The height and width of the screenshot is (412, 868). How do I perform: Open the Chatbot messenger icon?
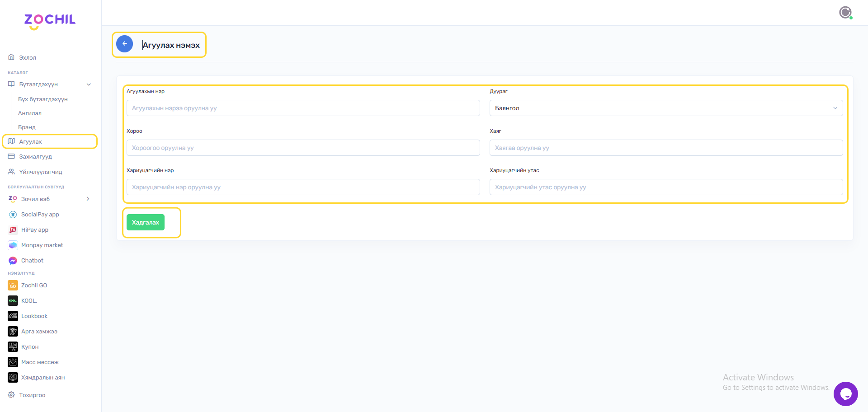coord(13,261)
